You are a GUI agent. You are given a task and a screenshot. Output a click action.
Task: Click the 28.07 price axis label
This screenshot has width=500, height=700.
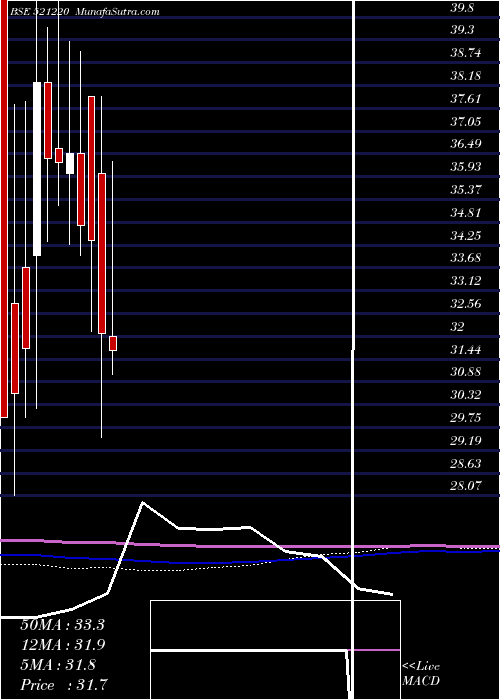coord(465,485)
